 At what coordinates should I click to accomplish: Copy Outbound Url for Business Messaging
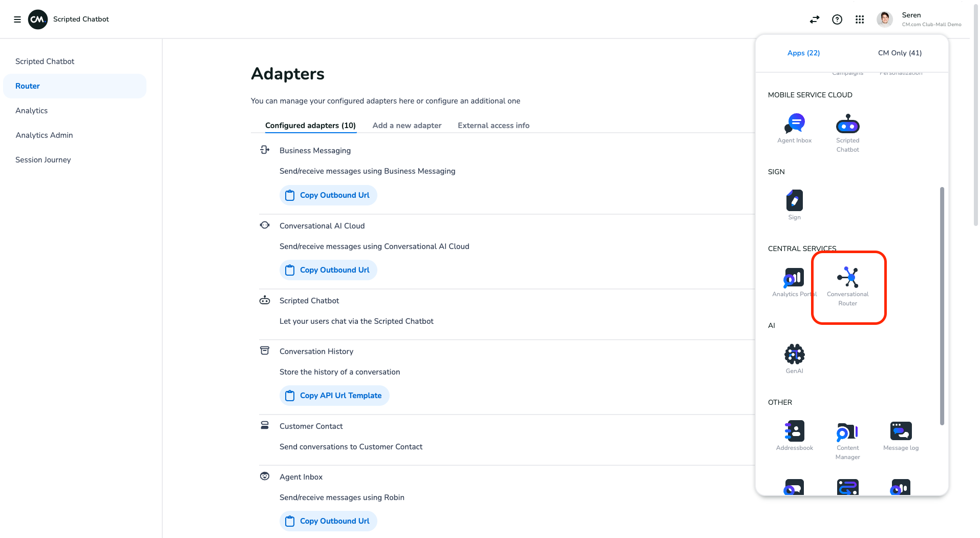328,195
